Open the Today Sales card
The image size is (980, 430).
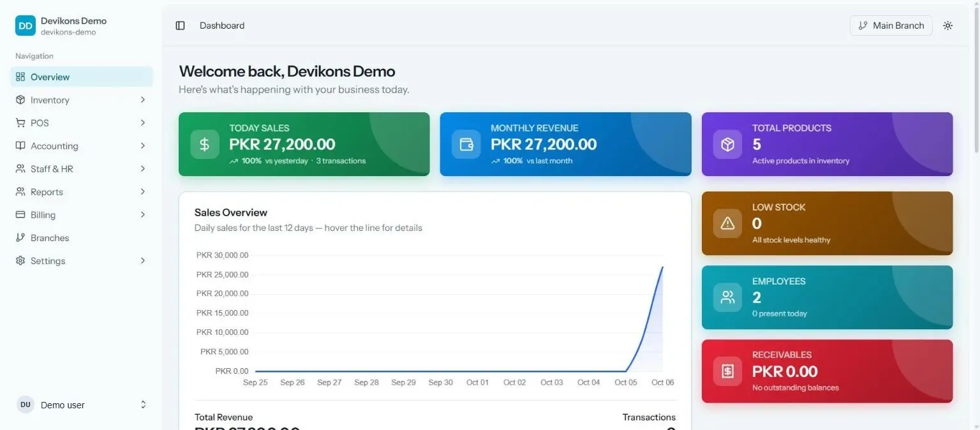(x=304, y=144)
